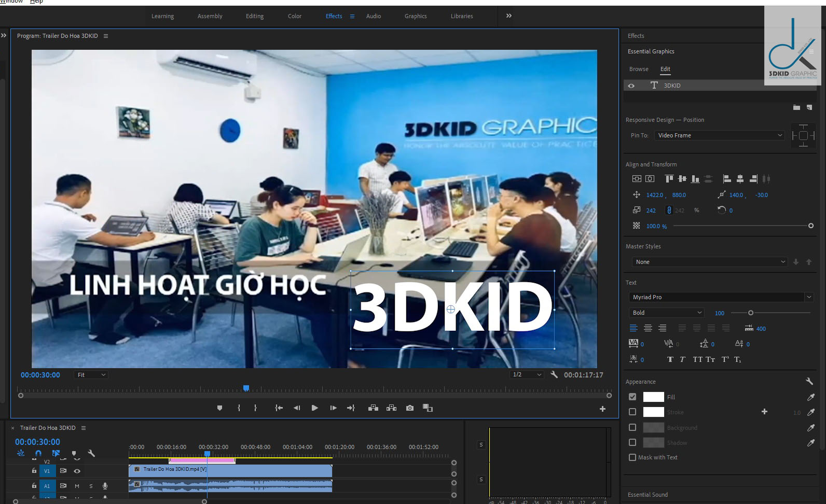
Task: Switch to the Audio workspace
Action: [x=374, y=16]
